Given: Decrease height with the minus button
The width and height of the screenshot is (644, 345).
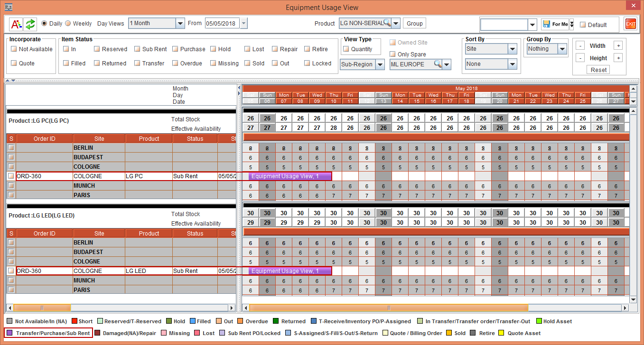Looking at the screenshot, I should coord(580,58).
